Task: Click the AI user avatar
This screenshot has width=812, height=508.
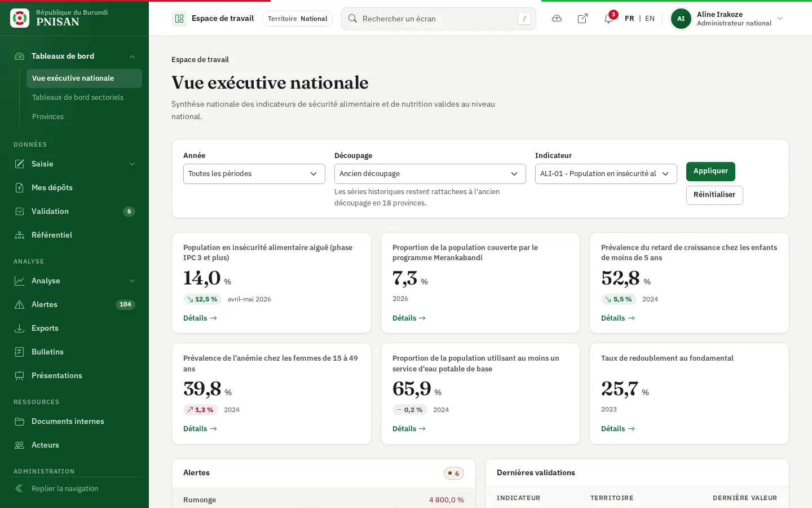Action: [x=681, y=19]
